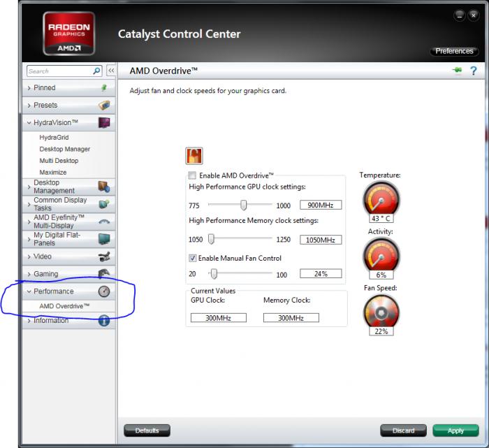Minimize the Catalyst Control Center window

460,15
